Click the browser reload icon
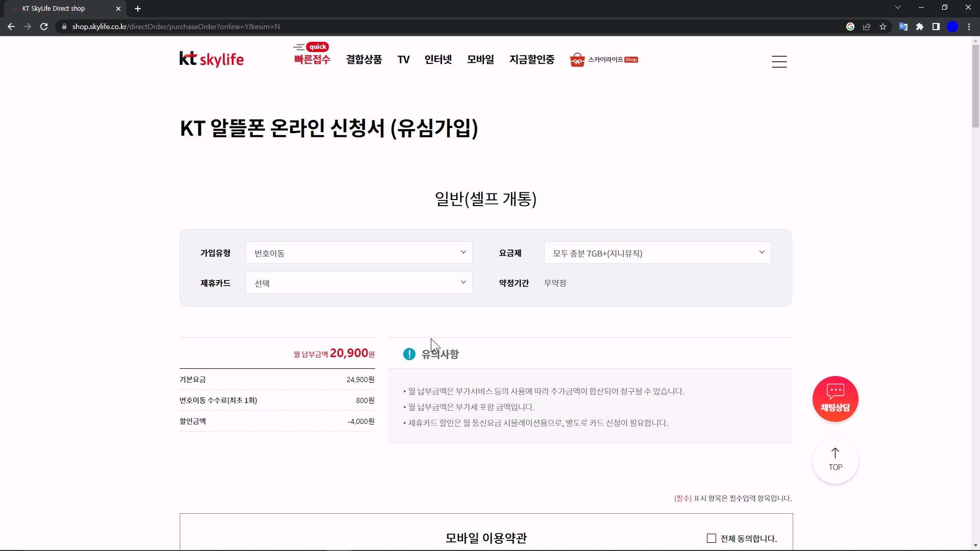Viewport: 980px width, 551px height. [x=44, y=27]
